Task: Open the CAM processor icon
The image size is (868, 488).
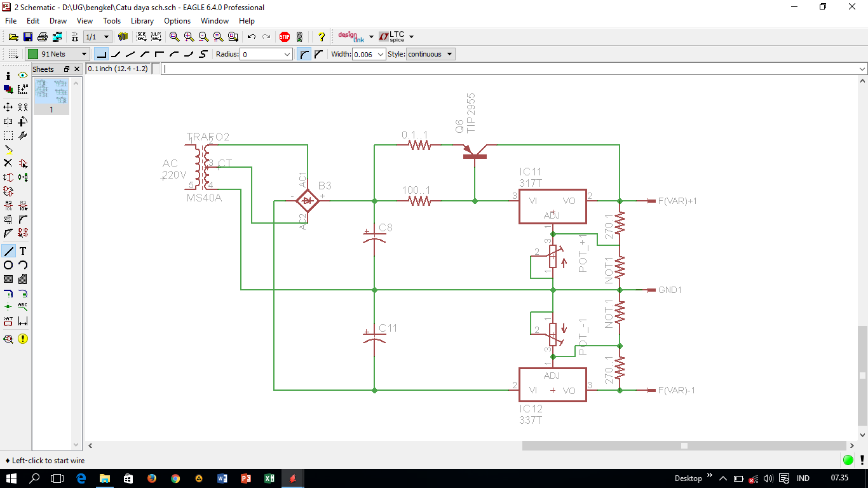Action: (x=57, y=37)
